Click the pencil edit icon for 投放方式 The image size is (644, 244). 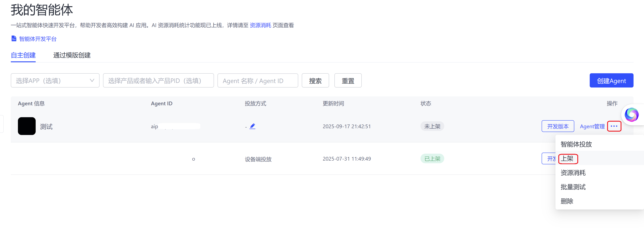tap(252, 126)
